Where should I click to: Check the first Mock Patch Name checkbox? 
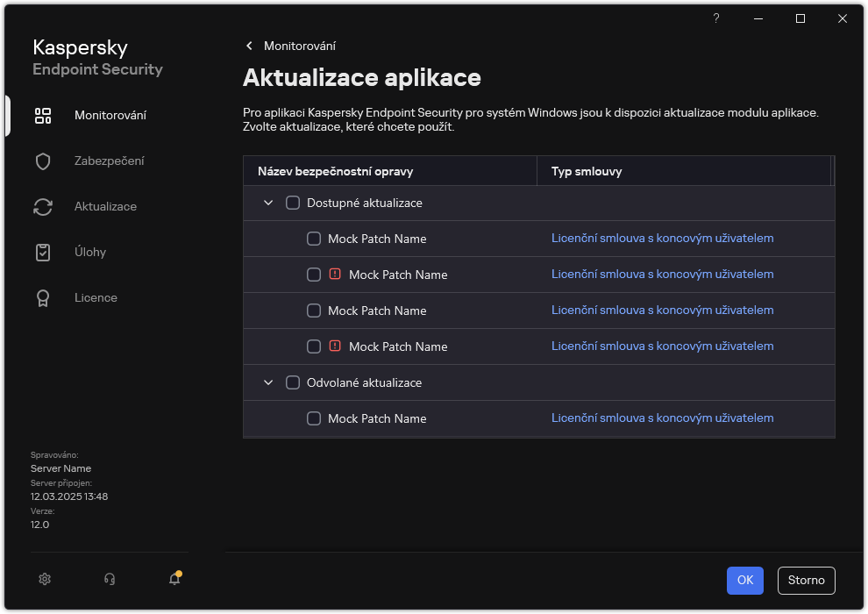pyautogui.click(x=313, y=239)
